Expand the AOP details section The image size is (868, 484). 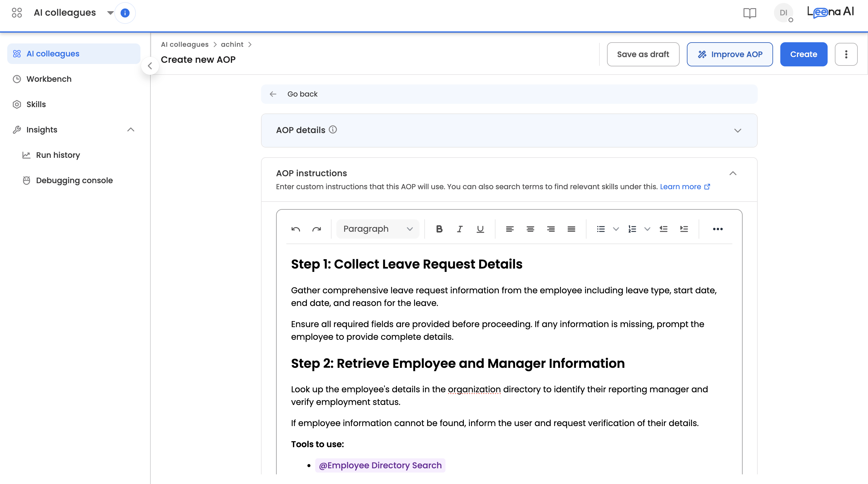737,131
